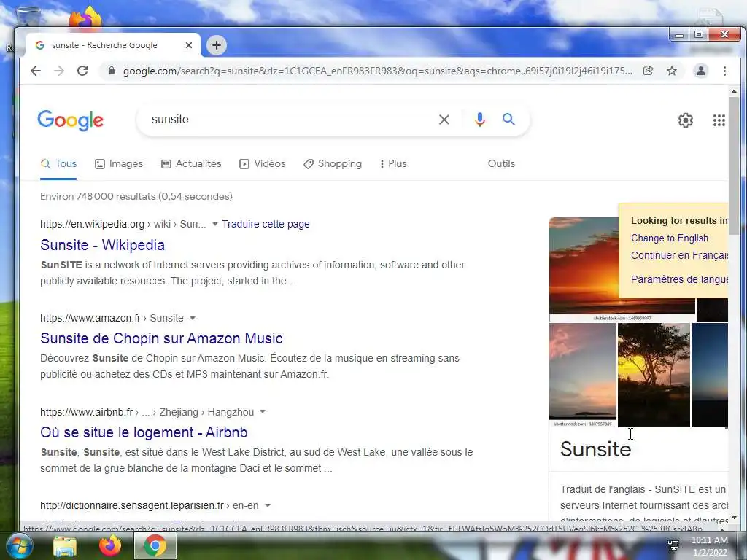Click the blue magnifier search icon
This screenshot has width=747, height=560.
[508, 120]
